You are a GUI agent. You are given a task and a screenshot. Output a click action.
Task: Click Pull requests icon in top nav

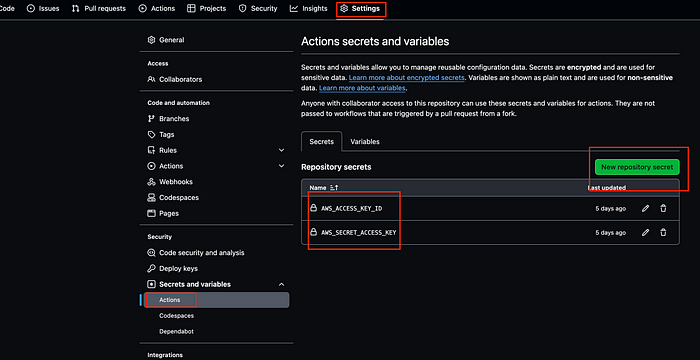(75, 8)
